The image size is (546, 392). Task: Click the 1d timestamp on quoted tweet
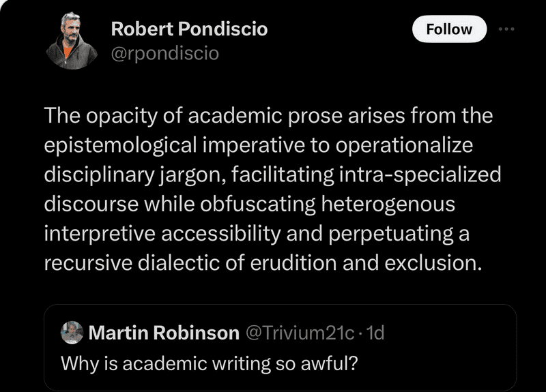[x=375, y=333]
